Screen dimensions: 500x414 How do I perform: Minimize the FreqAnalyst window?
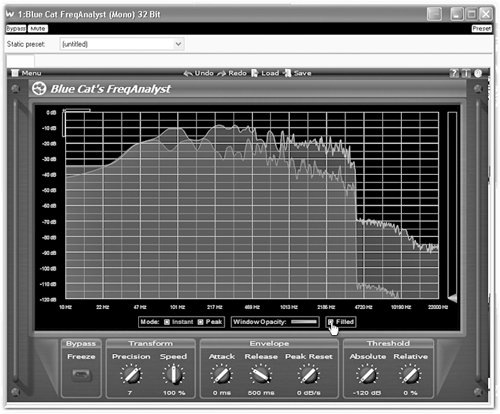click(456, 14)
